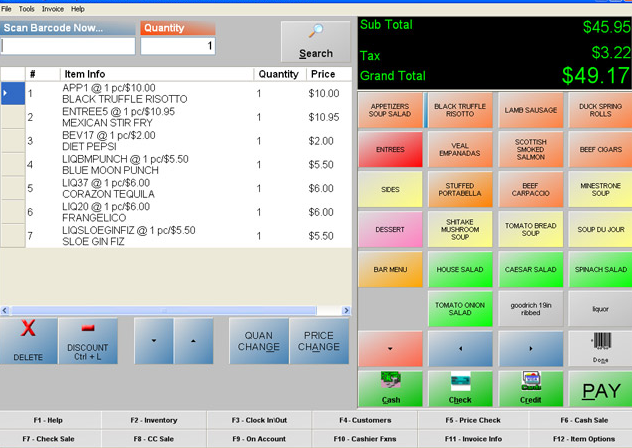Add Lamb Sausage to the order
Image resolution: width=632 pixels, height=448 pixels.
point(530,110)
